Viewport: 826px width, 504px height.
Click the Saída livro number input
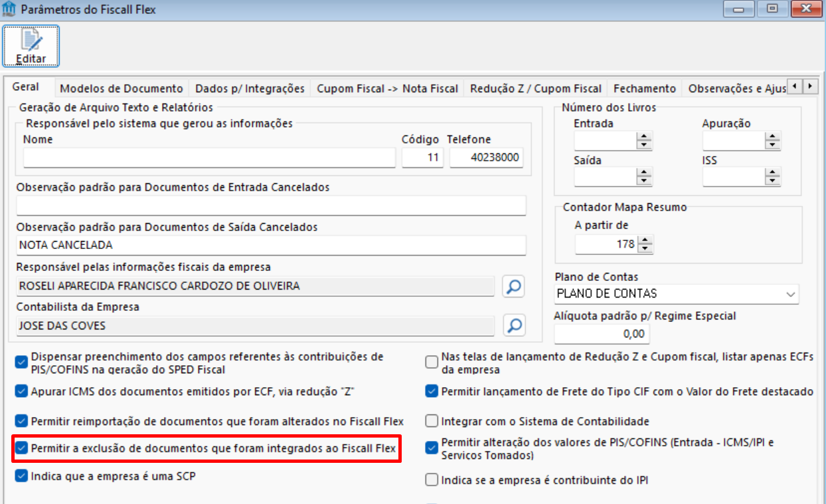pyautogui.click(x=606, y=177)
